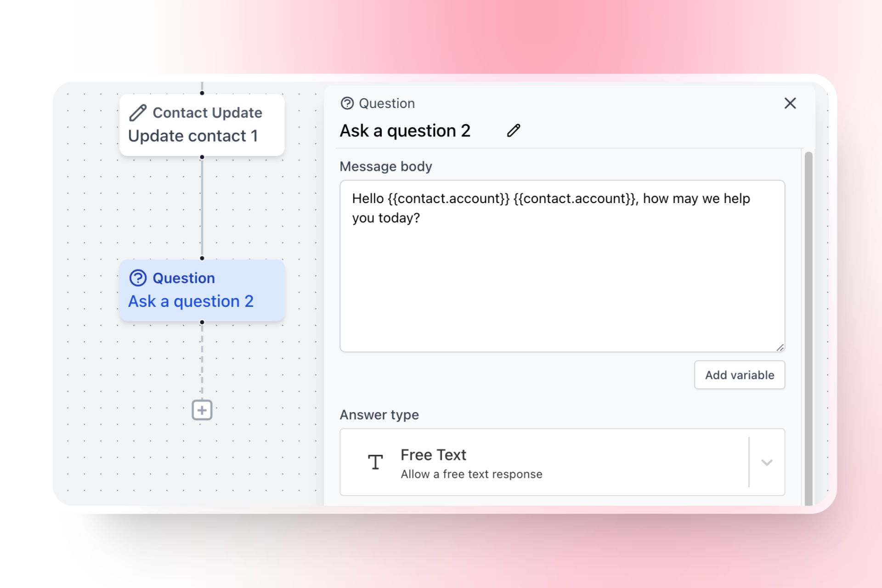The height and width of the screenshot is (588, 882).
Task: Click the connector dot below Contact Update node
Action: 202,157
